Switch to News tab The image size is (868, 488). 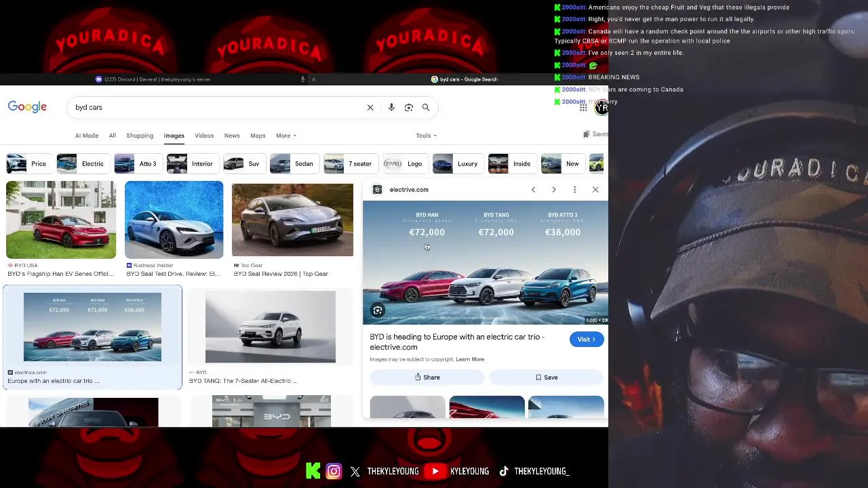(x=232, y=136)
